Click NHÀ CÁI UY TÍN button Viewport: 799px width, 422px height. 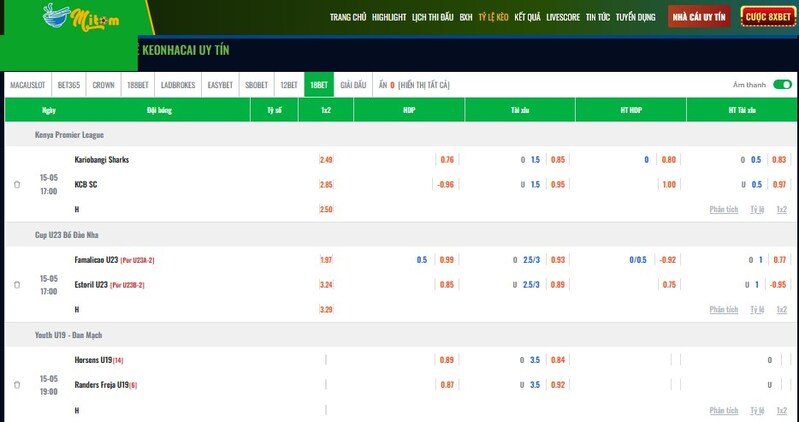tap(699, 17)
